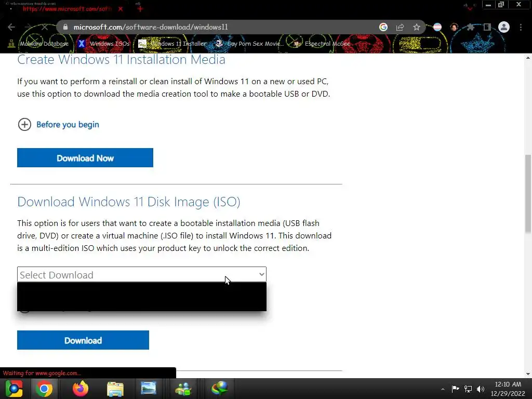Open the Windows 11 Installer bookmark
Screen dimensions: 532x399
click(x=172, y=44)
